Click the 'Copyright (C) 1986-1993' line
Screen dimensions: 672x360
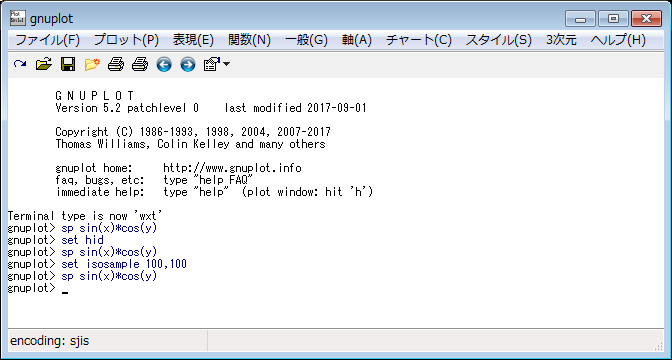(x=193, y=132)
